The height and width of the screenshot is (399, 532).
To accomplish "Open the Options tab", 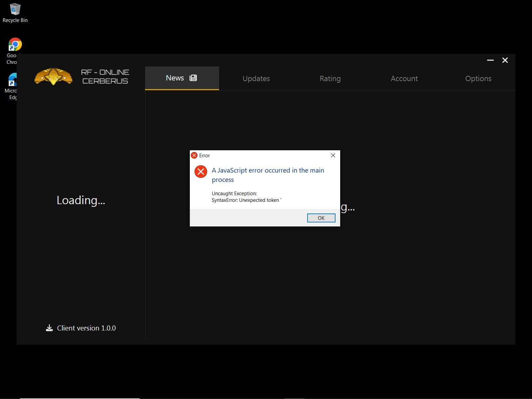I will [478, 78].
